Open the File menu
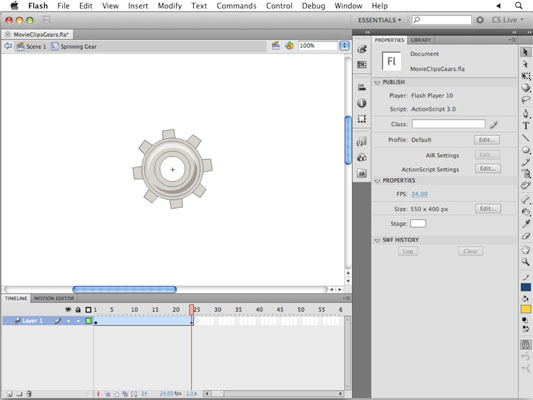This screenshot has width=533, height=400. click(x=63, y=6)
